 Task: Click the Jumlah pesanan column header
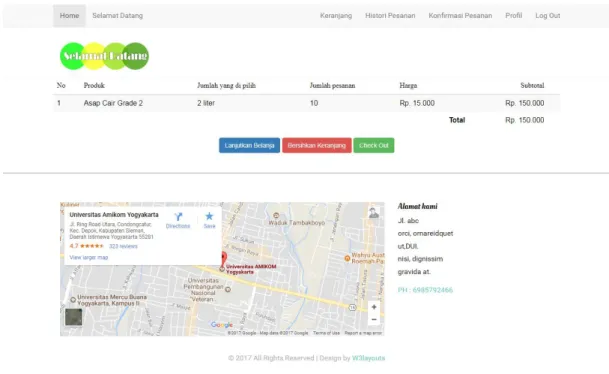coord(332,85)
